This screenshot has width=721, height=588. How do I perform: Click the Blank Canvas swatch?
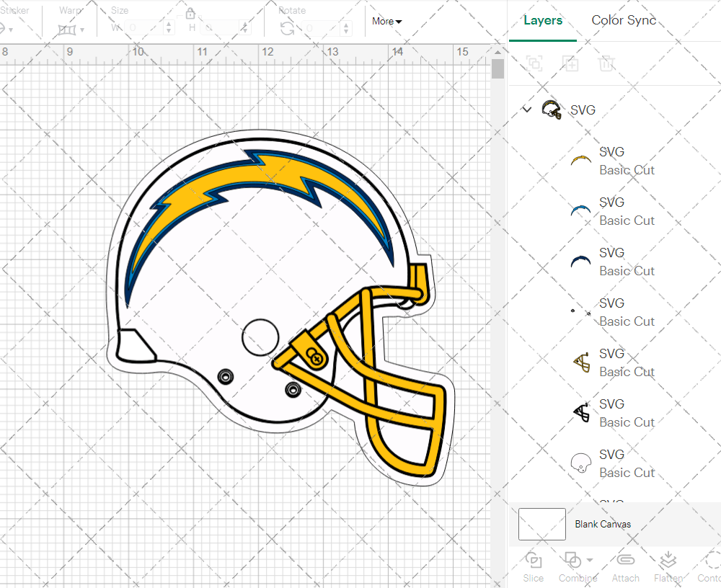[541, 524]
